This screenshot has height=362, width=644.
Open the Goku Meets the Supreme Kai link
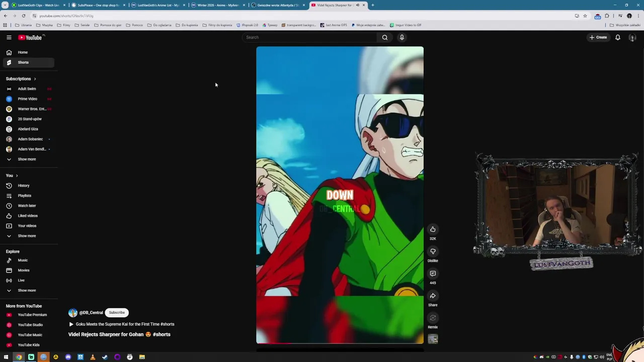point(121,324)
